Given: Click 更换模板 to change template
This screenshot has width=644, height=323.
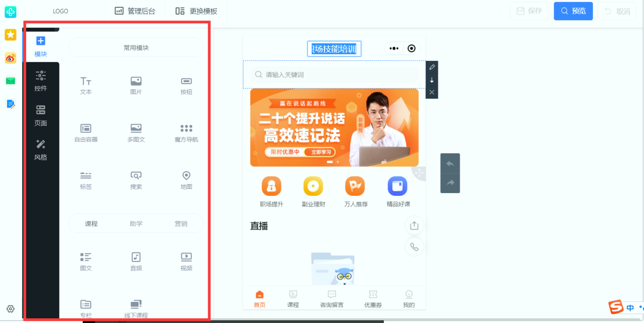Looking at the screenshot, I should pyautogui.click(x=196, y=11).
